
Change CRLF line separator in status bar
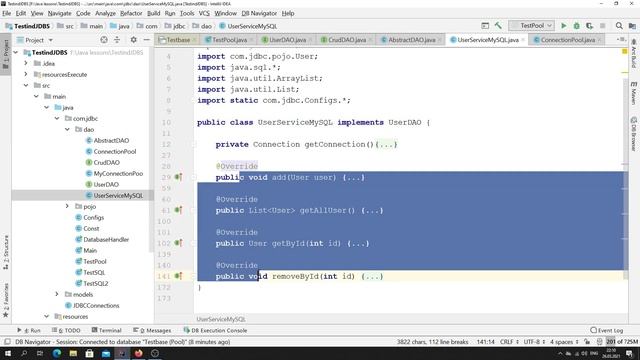[x=509, y=342]
